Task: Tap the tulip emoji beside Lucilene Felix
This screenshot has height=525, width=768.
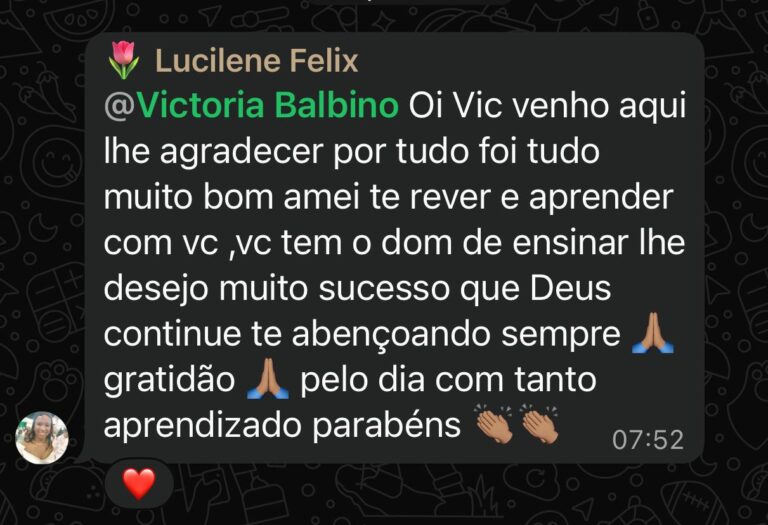Action: click(123, 60)
